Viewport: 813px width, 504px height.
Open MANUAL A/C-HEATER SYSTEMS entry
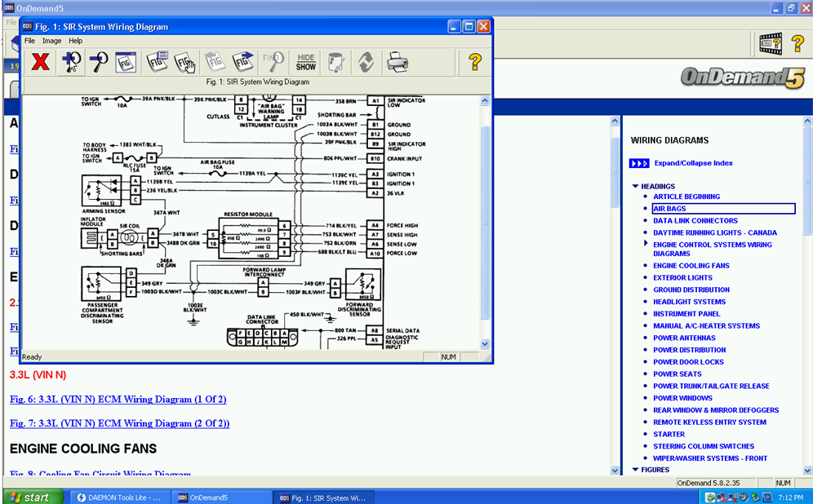(706, 326)
